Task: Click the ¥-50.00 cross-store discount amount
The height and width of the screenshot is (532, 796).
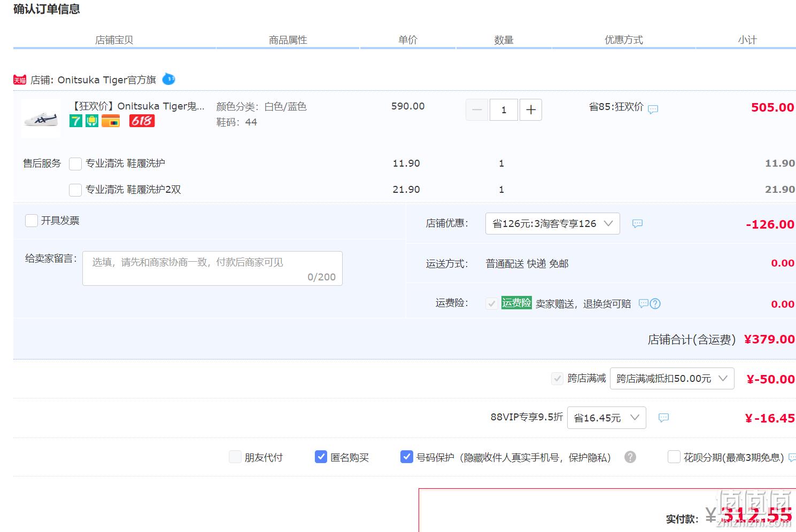Action: pyautogui.click(x=771, y=379)
